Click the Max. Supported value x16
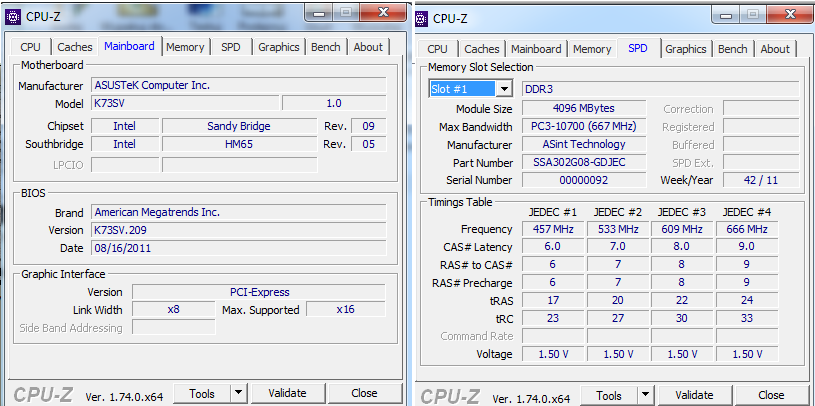The width and height of the screenshot is (815, 406). point(346,309)
